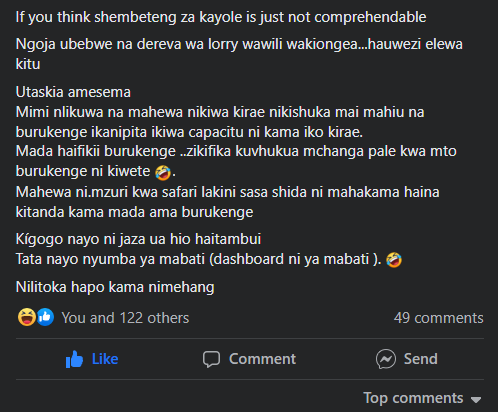Click the laughing emoji after 'ya mabati )'
498x412 pixels.
click(394, 260)
